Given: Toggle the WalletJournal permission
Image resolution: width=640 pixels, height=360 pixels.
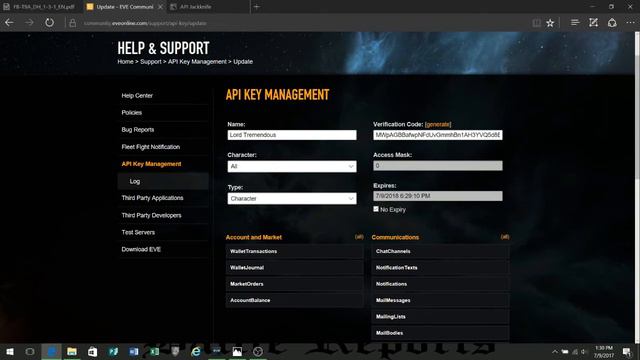Looking at the screenshot, I should [294, 268].
